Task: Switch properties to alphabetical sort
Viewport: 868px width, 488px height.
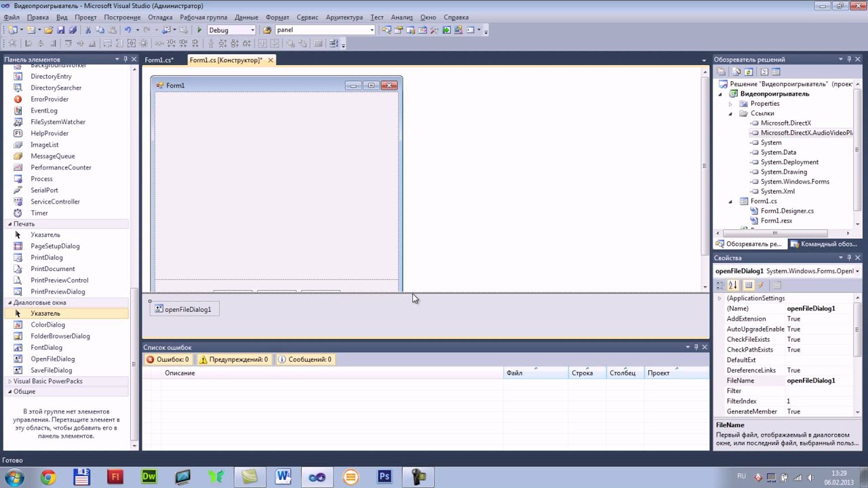Action: (x=732, y=285)
